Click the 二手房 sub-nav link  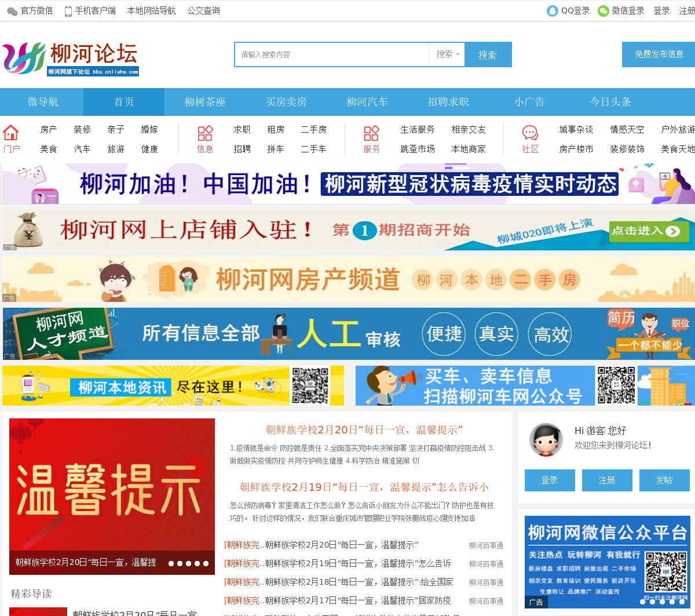[x=313, y=130]
